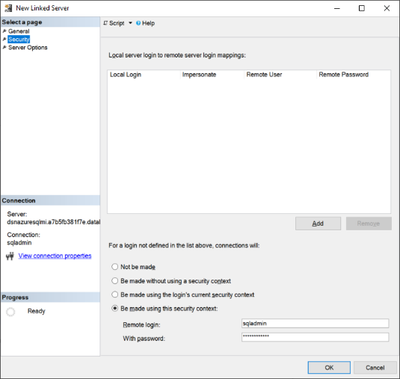Open View connection properties link
The width and height of the screenshot is (400, 379).
tap(55, 256)
